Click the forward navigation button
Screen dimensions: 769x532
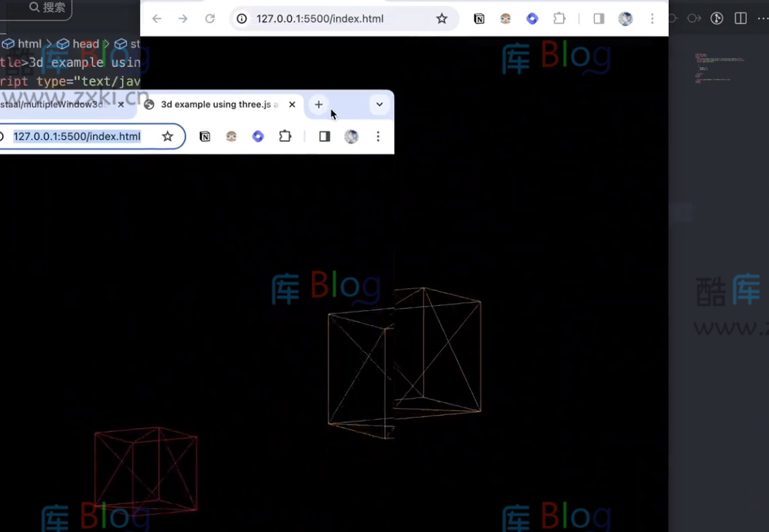click(183, 18)
